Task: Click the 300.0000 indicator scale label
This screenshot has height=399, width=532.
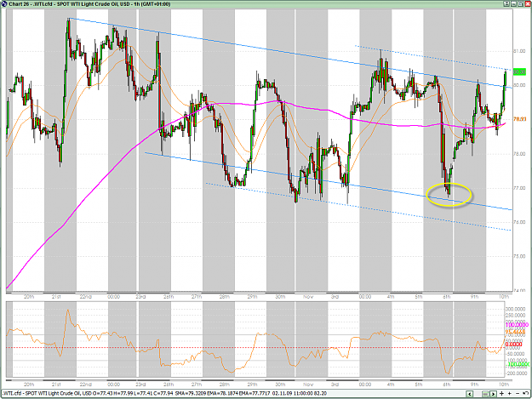Action: [515, 309]
